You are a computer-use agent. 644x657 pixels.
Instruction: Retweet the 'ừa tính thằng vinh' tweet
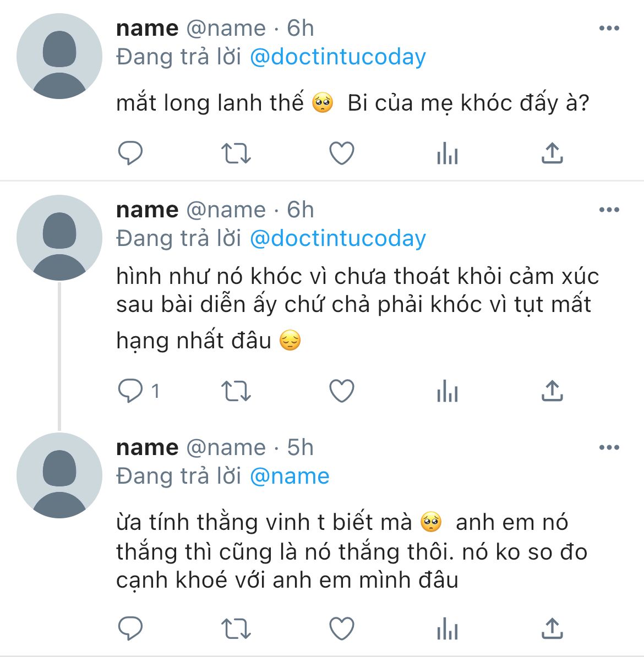tap(236, 628)
